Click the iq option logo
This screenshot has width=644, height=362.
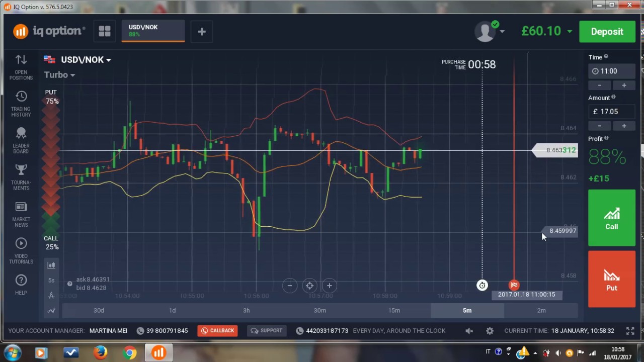[49, 31]
